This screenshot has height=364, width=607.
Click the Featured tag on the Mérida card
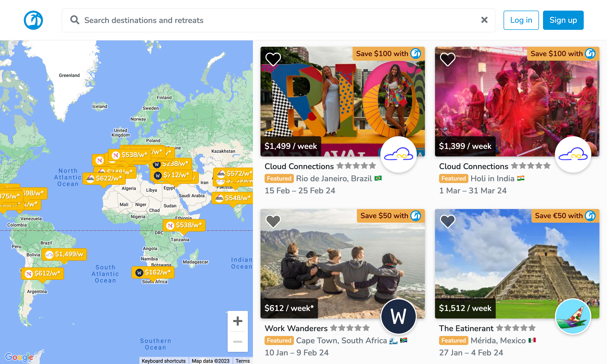coord(454,340)
